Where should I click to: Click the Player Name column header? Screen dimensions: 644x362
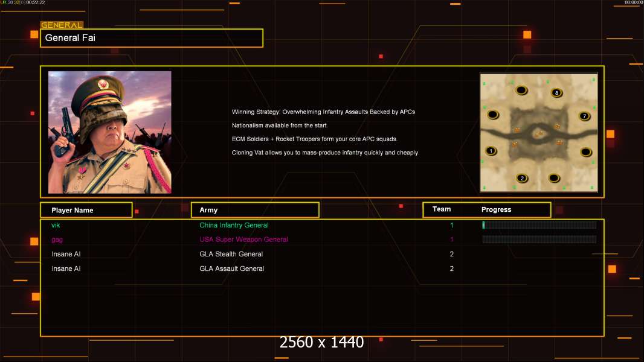pos(86,210)
